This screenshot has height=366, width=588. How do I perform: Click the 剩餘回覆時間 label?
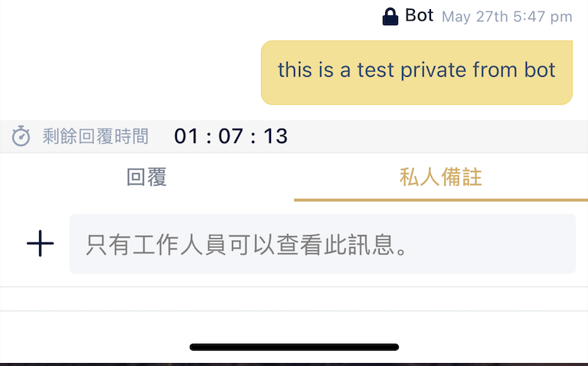point(96,137)
